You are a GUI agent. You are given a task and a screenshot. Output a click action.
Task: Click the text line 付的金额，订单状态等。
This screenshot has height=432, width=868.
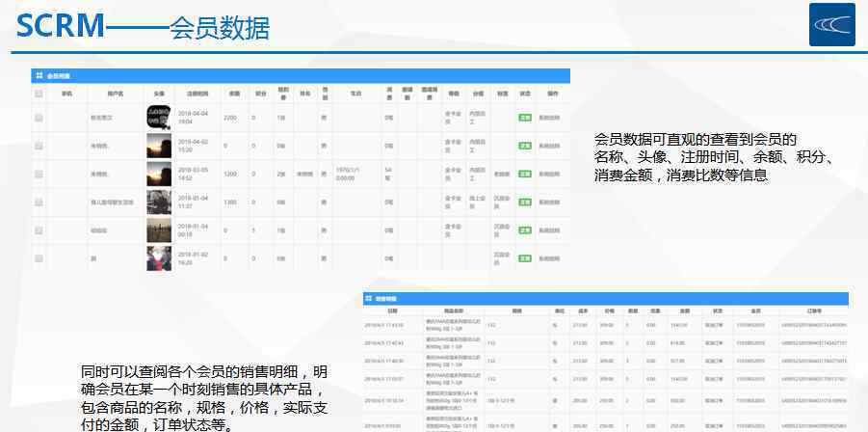click(x=157, y=425)
